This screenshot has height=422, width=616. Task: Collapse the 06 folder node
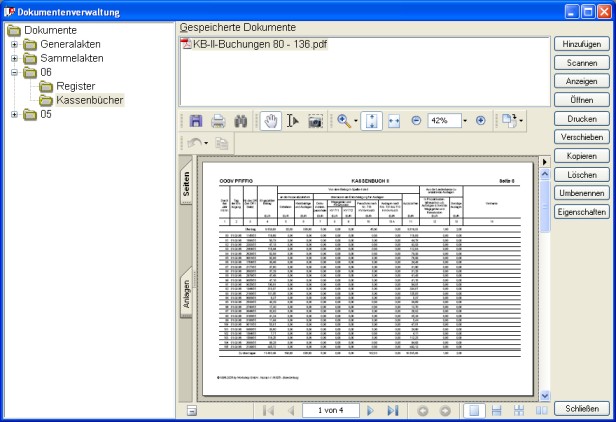(x=14, y=72)
